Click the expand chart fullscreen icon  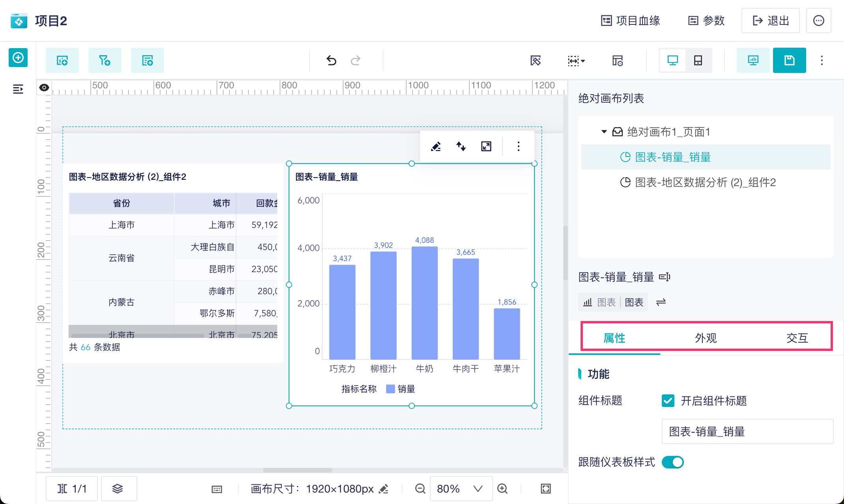click(x=486, y=146)
